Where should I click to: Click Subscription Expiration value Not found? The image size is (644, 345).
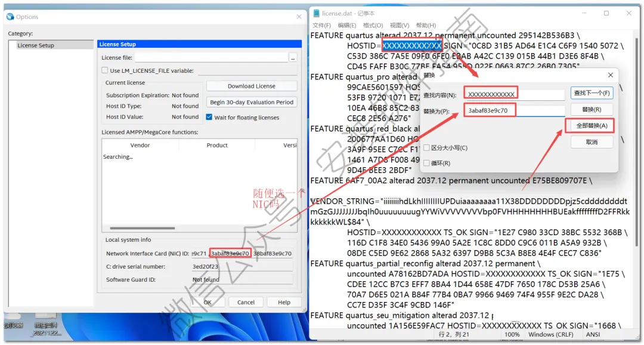click(x=185, y=96)
